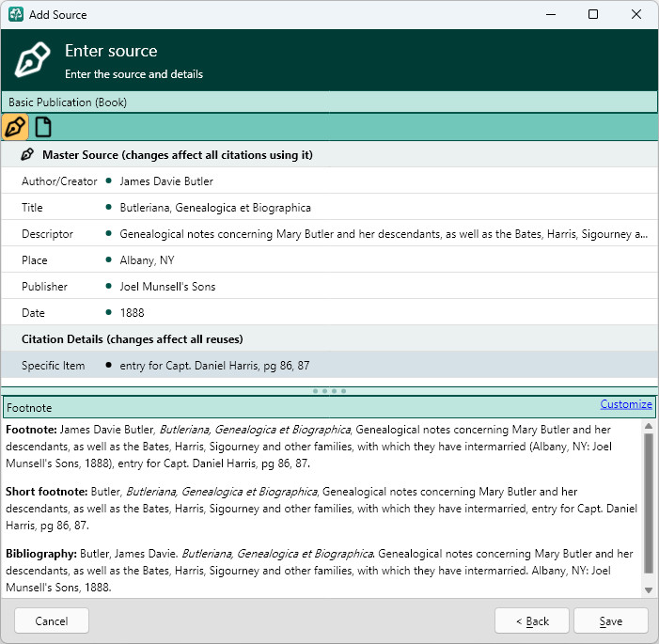Click the bullet next to Author/Creator
This screenshot has width=659, height=644.
[109, 181]
